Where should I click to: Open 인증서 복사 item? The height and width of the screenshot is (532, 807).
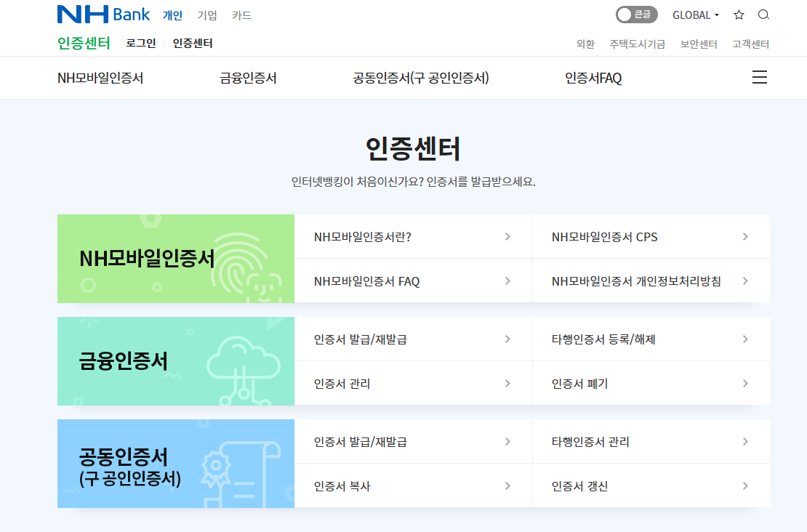pyautogui.click(x=413, y=485)
